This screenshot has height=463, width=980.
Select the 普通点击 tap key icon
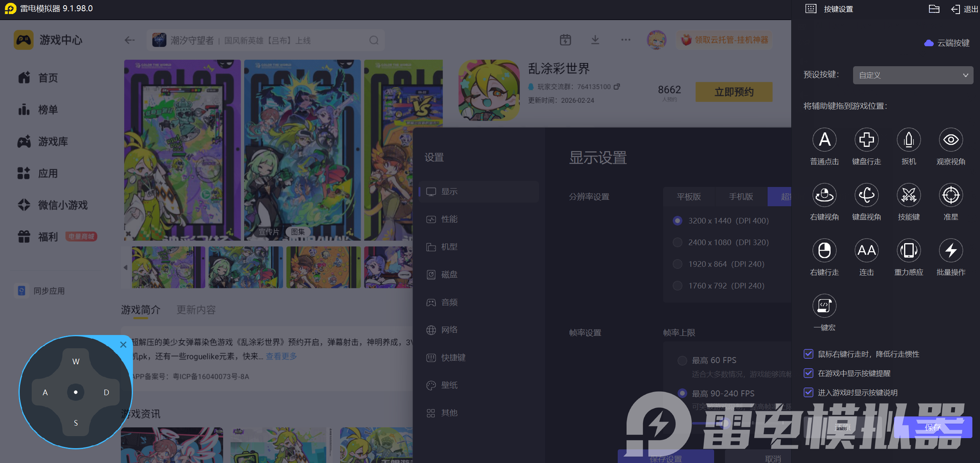click(x=824, y=140)
